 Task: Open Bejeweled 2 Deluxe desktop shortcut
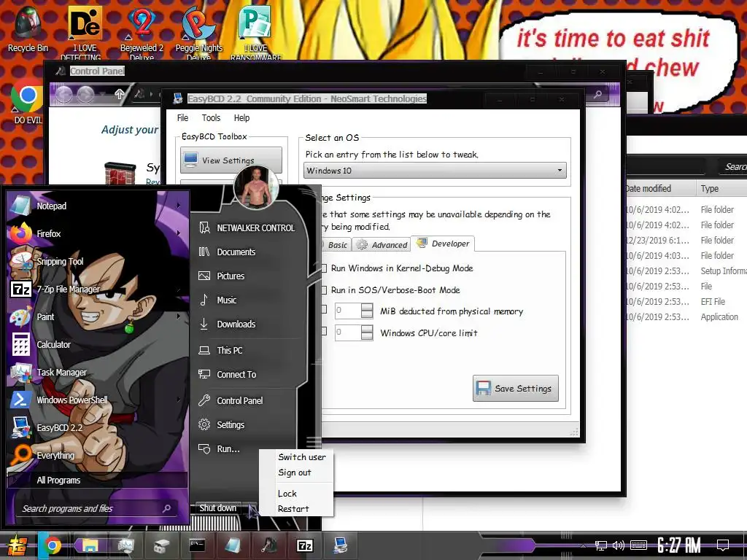click(142, 32)
